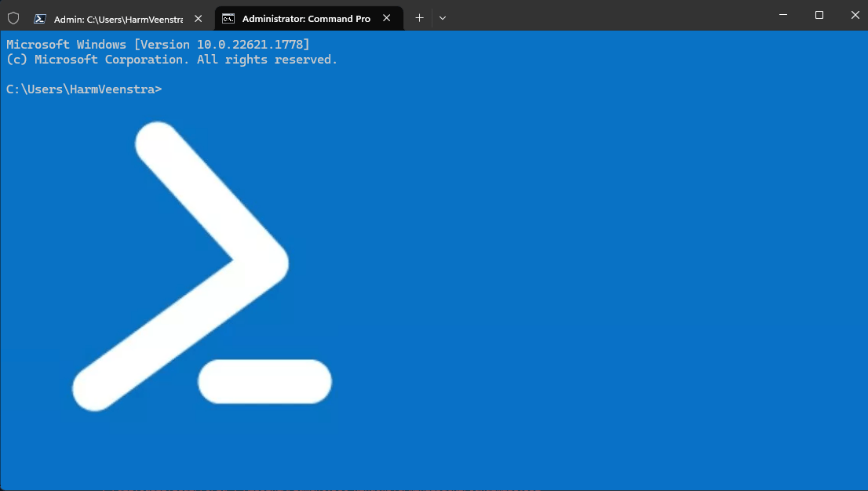The width and height of the screenshot is (868, 491).
Task: Click the PowerShell icon on the Admin tab
Action: [x=39, y=17]
